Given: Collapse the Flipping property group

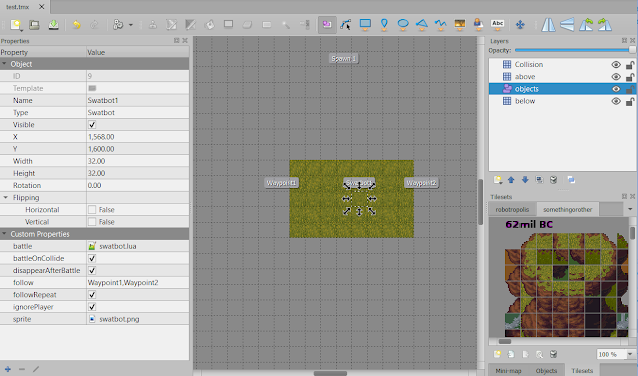Looking at the screenshot, I should (6, 197).
